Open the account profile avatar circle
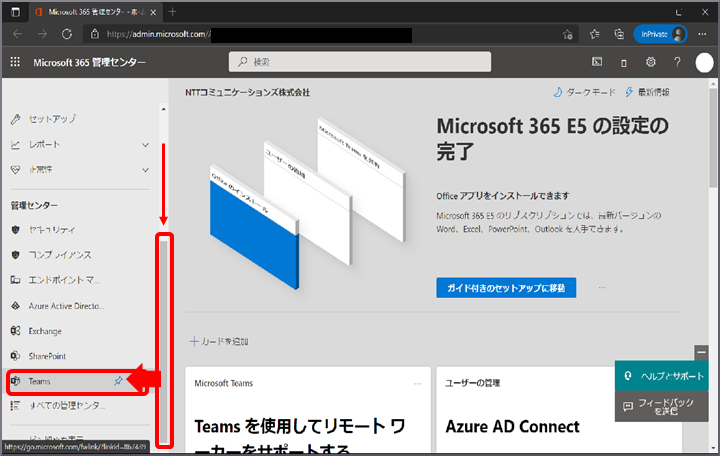Screen dimensions: 720x456 pos(704,62)
